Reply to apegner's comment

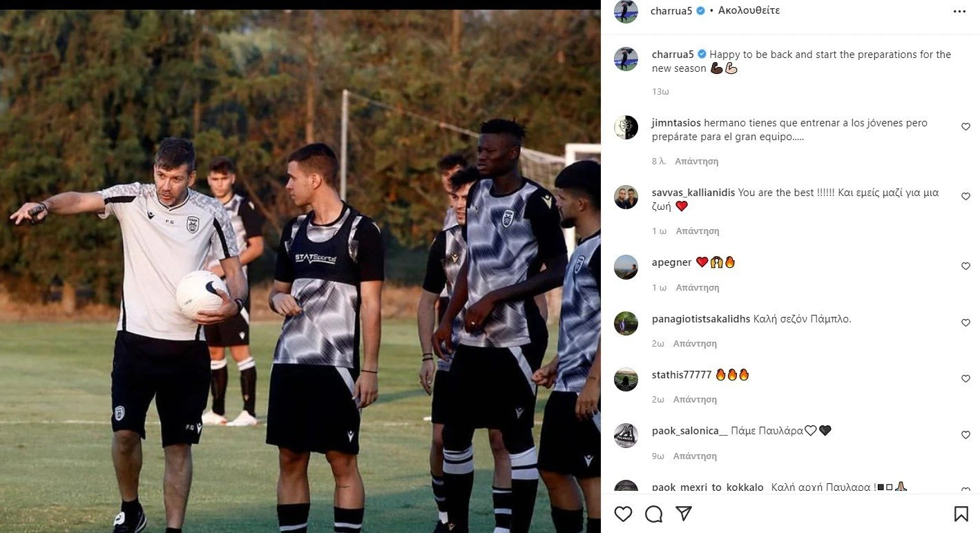point(698,287)
